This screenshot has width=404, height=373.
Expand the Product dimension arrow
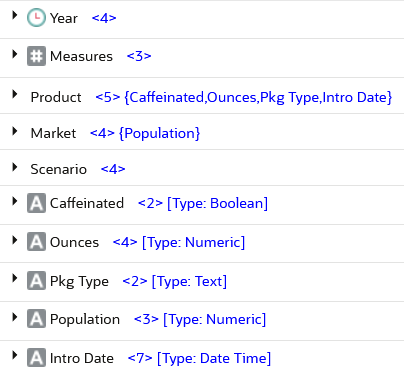[x=14, y=95]
